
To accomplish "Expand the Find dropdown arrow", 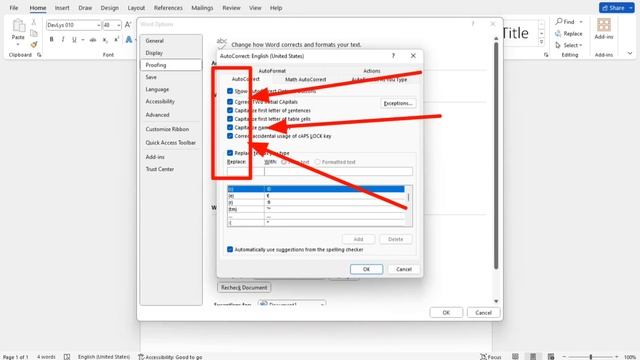I will click(x=581, y=22).
